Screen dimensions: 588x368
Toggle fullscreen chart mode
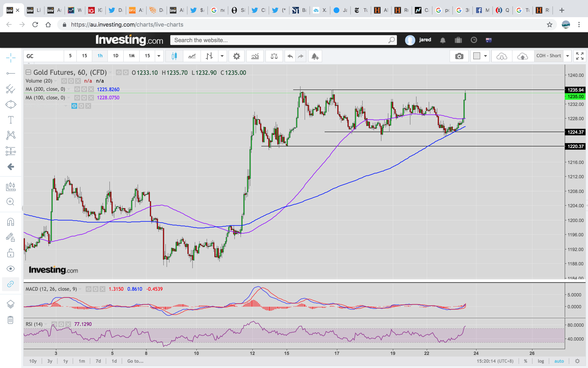tap(580, 56)
